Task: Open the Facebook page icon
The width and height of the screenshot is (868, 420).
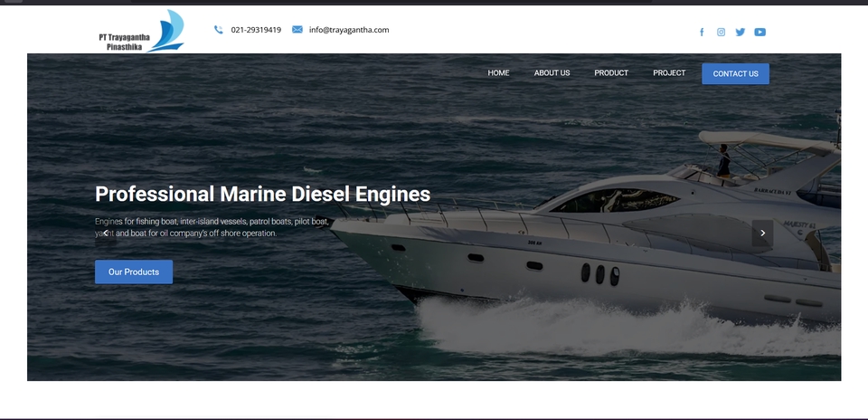Action: tap(702, 32)
